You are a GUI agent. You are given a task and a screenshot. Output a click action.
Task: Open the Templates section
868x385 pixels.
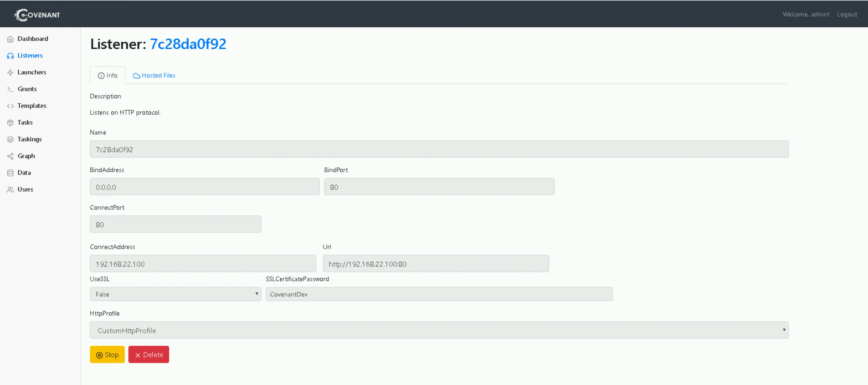click(32, 105)
